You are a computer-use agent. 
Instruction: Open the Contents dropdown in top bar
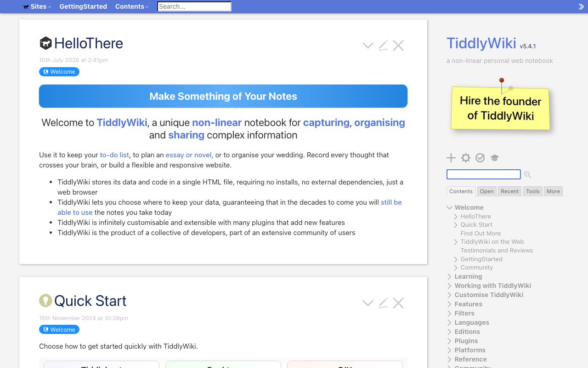pyautogui.click(x=132, y=6)
